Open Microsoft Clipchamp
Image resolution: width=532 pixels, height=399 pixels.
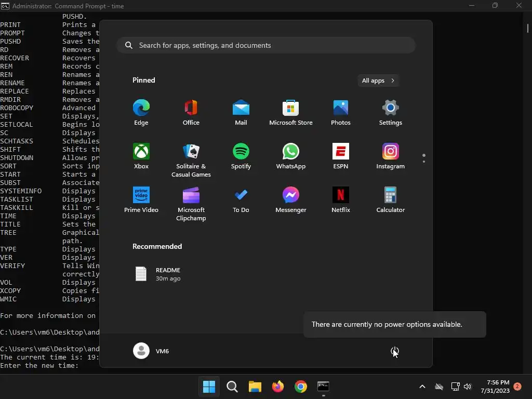tap(191, 204)
